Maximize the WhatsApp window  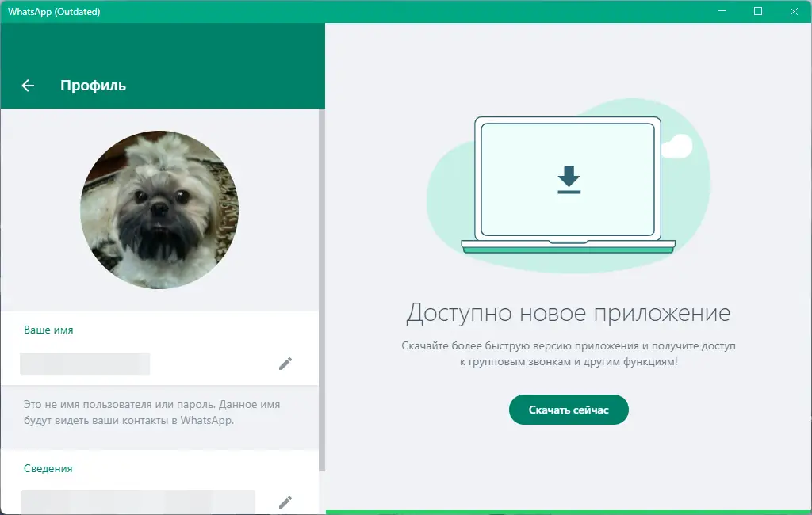point(758,11)
